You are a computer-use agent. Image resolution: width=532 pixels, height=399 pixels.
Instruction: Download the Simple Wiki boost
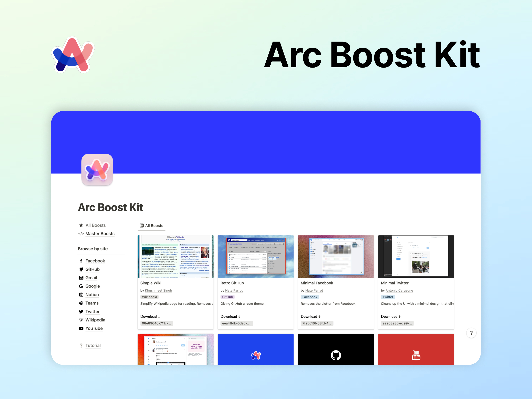coord(150,316)
